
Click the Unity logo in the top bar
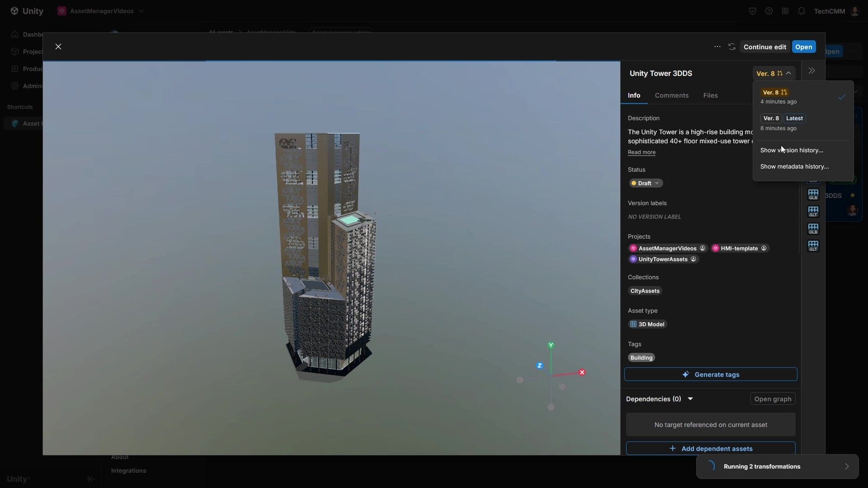tap(27, 11)
